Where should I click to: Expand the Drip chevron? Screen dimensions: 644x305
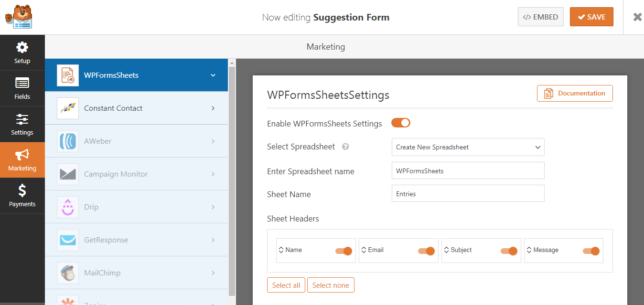coord(213,207)
